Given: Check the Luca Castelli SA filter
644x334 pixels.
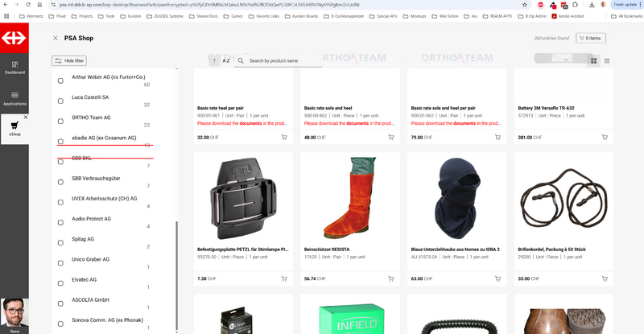Looking at the screenshot, I should (x=61, y=101).
